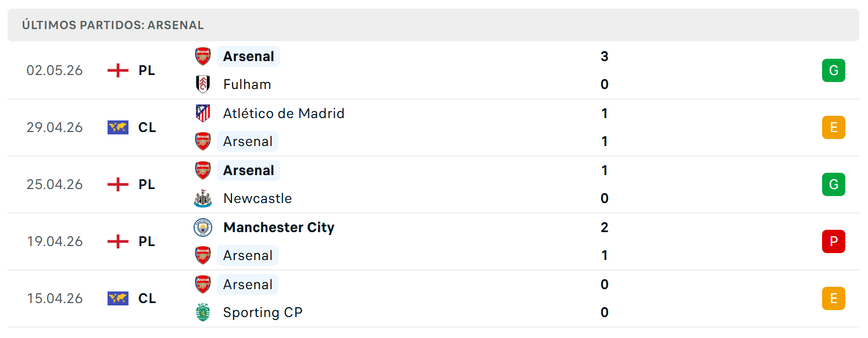Image resolution: width=868 pixels, height=338 pixels.
Task: Click the Manchester City crest icon
Action: click(x=203, y=227)
